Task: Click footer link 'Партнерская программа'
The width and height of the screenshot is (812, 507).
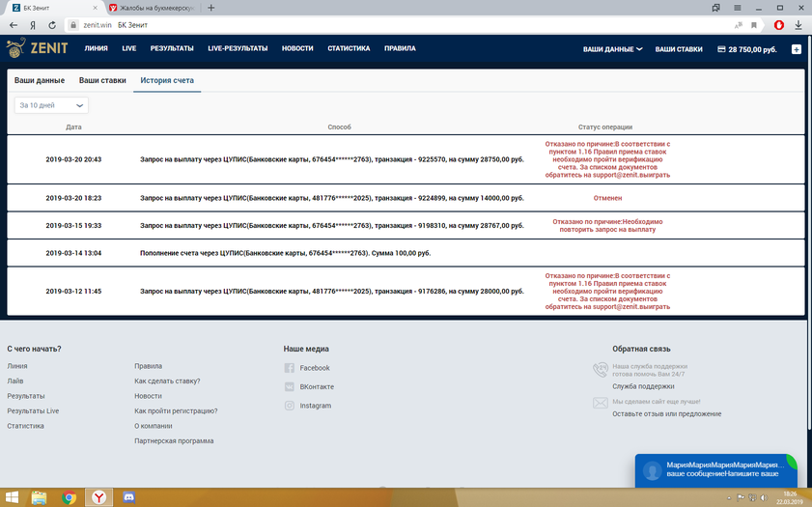Action: pyautogui.click(x=174, y=440)
